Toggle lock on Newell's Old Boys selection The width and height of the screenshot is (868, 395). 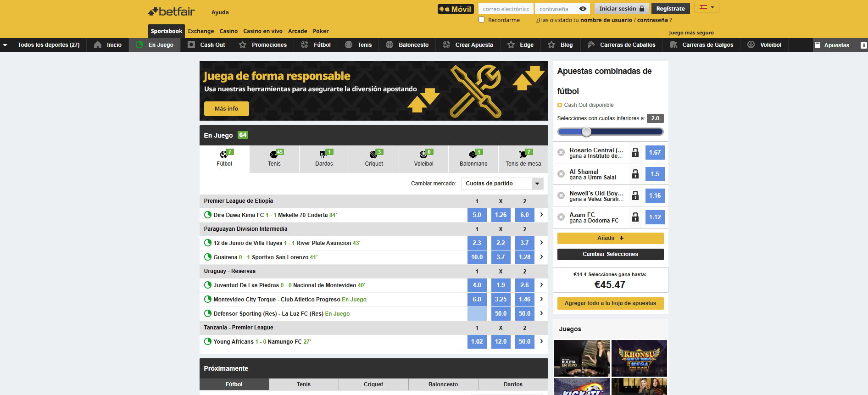(x=635, y=195)
